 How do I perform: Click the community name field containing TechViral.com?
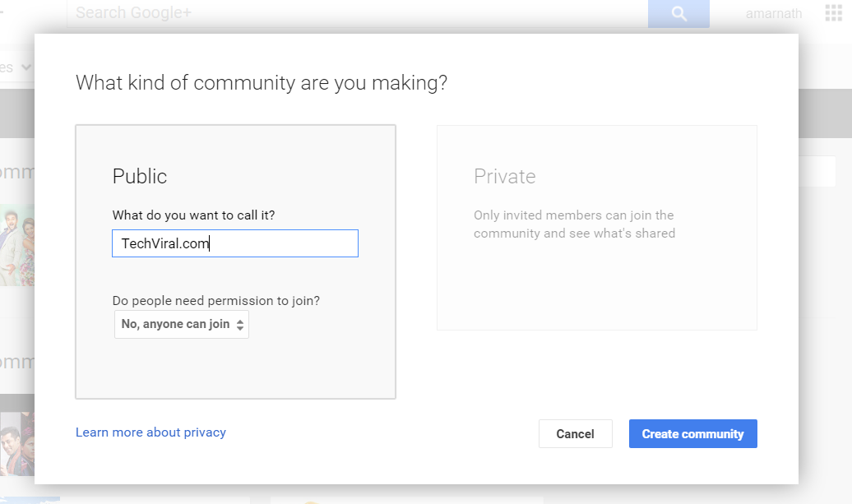pos(234,243)
